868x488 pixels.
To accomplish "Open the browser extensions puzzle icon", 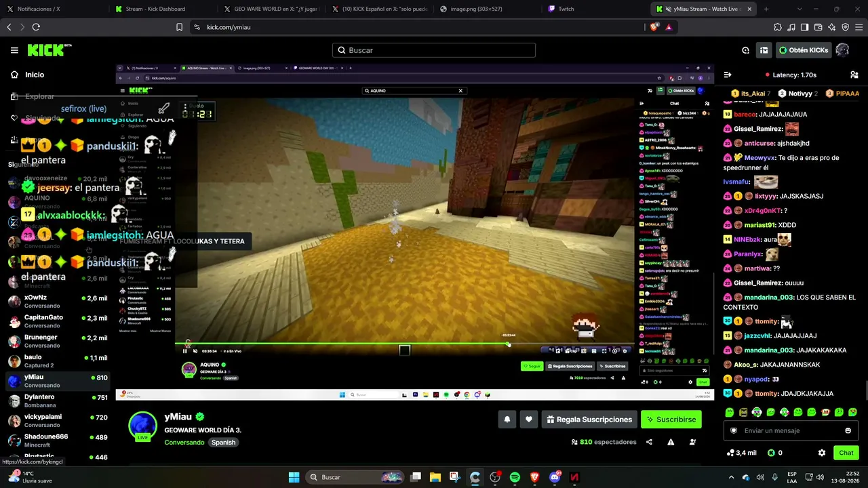I will 778,27.
